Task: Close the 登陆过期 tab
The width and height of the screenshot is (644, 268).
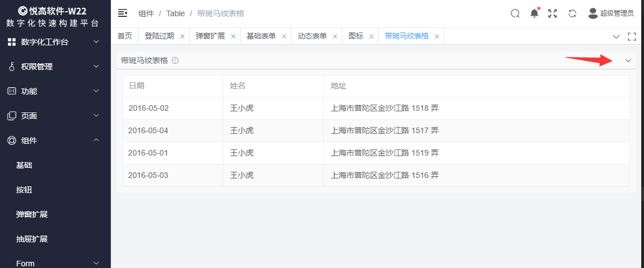Action: tap(182, 36)
